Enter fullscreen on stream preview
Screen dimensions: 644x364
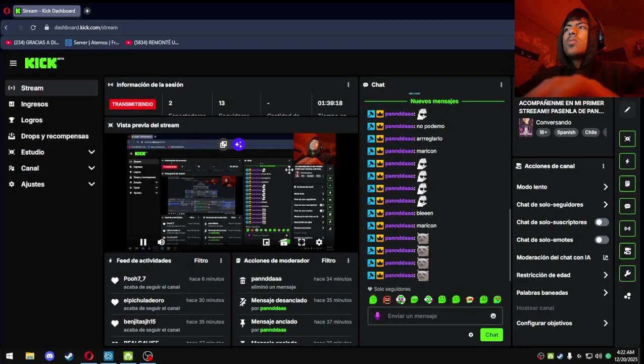click(302, 243)
